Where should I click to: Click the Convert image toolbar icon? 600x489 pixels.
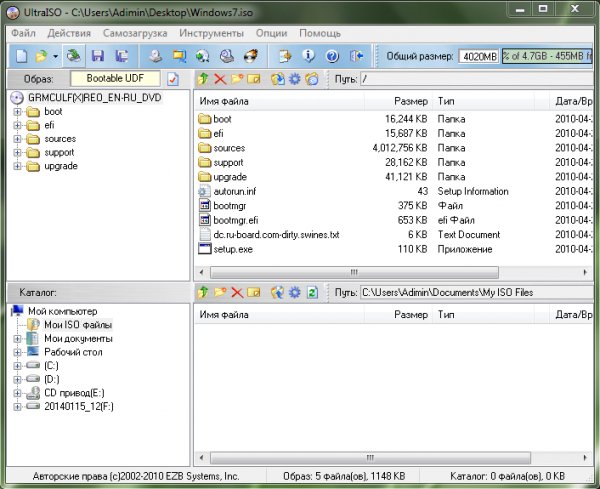202,56
